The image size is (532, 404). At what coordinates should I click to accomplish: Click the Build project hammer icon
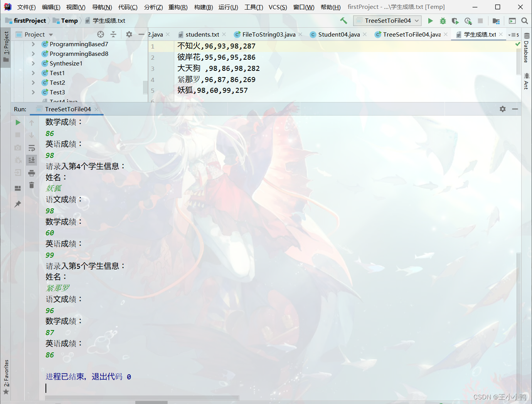pyautogui.click(x=343, y=20)
